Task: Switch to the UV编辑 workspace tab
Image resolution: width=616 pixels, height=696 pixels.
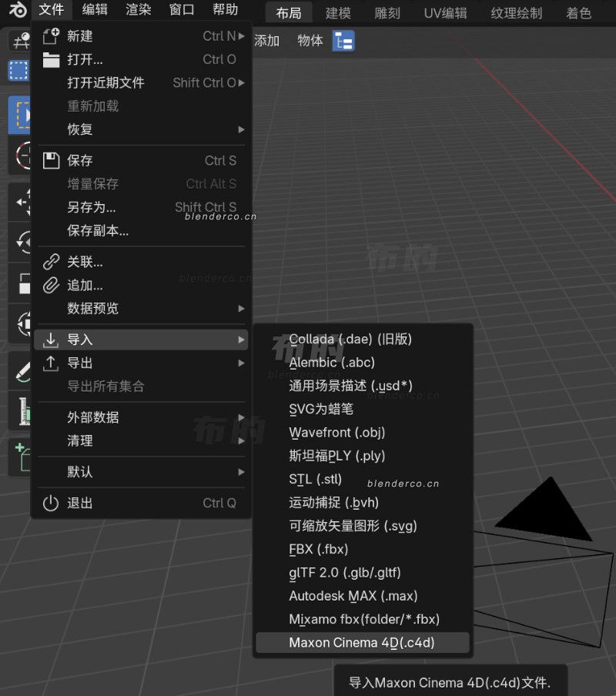Action: [446, 13]
